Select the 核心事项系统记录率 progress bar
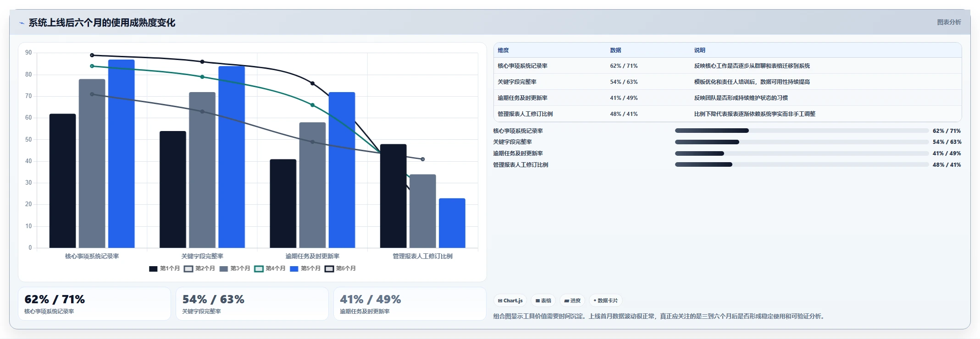The width and height of the screenshot is (980, 339). pos(802,131)
